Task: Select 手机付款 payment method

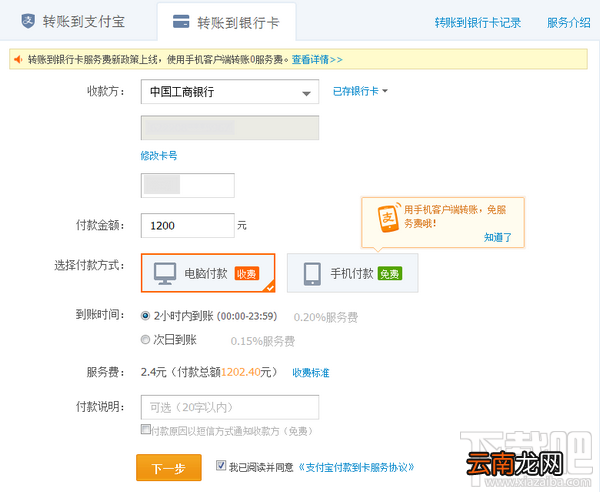Action: (x=352, y=273)
